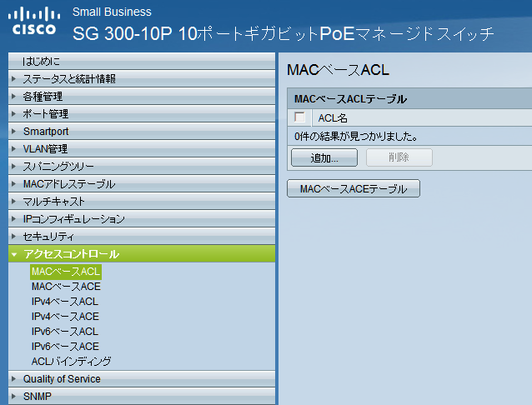532x405 pixels.
Task: Expand the セキュリティ arrow
Action: click(x=13, y=237)
